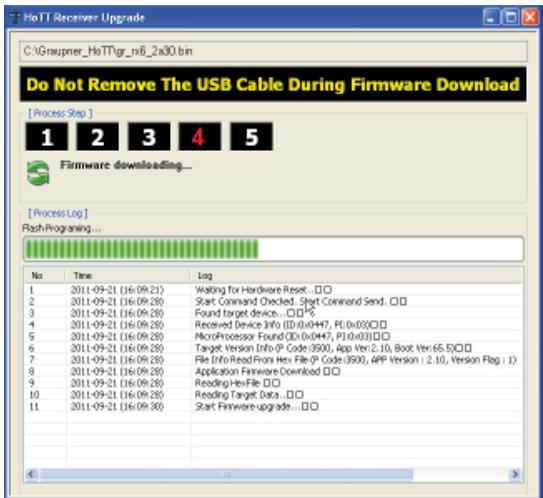The height and width of the screenshot is (498, 543).
Task: Click the HoTT app icon in title bar
Action: [15, 17]
